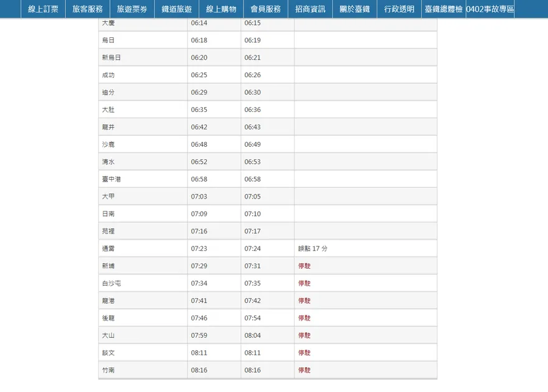Go to 線上購物 in the top navigation

click(221, 9)
